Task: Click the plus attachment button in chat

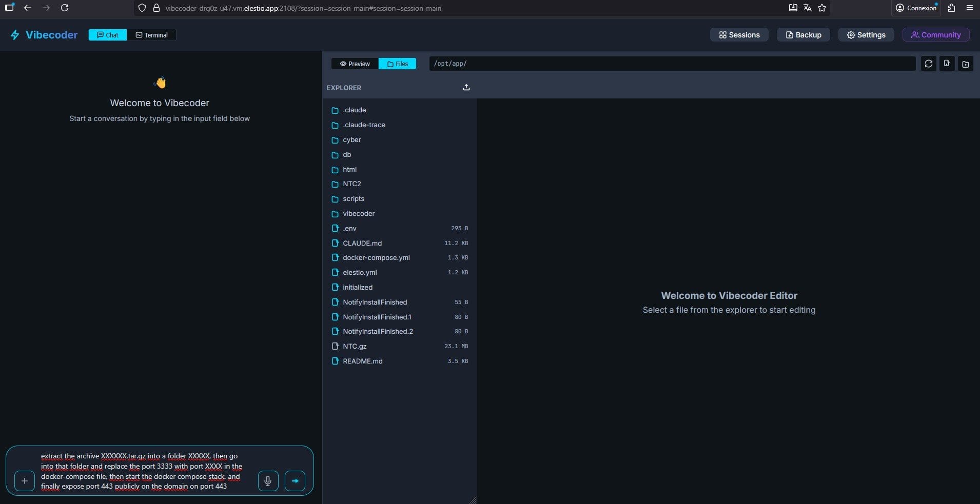Action: [25, 481]
